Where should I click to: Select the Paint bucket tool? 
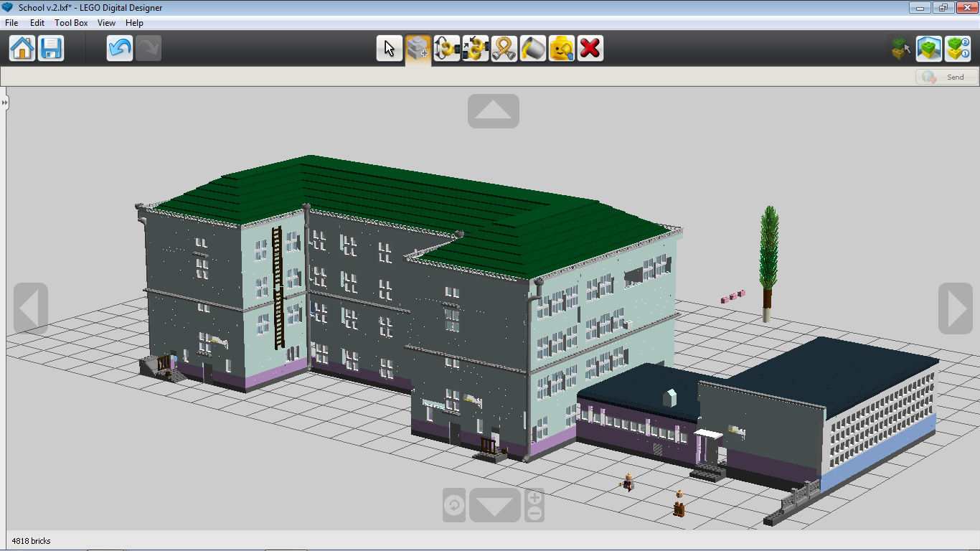pos(533,49)
